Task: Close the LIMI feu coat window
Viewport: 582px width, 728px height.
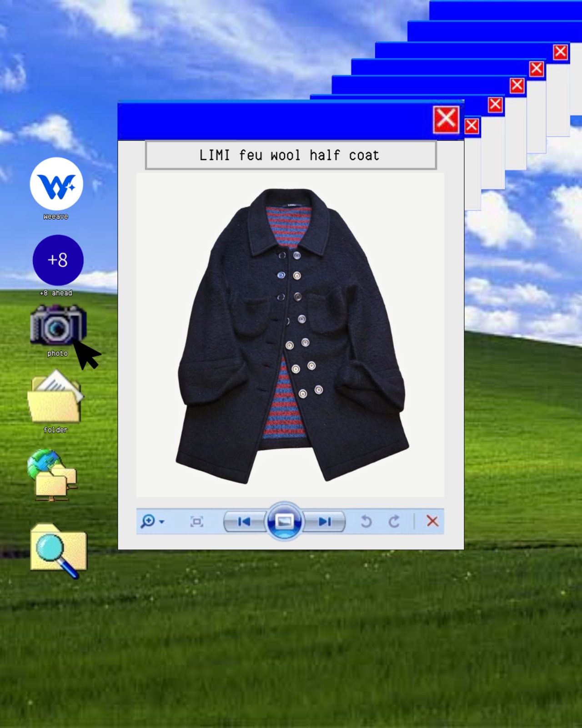Action: coord(446,120)
